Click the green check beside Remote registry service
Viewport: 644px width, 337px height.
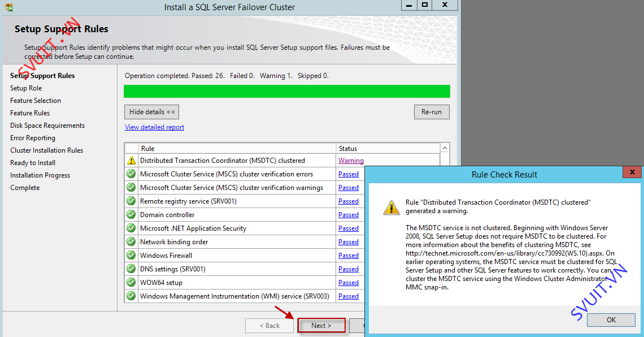[131, 201]
